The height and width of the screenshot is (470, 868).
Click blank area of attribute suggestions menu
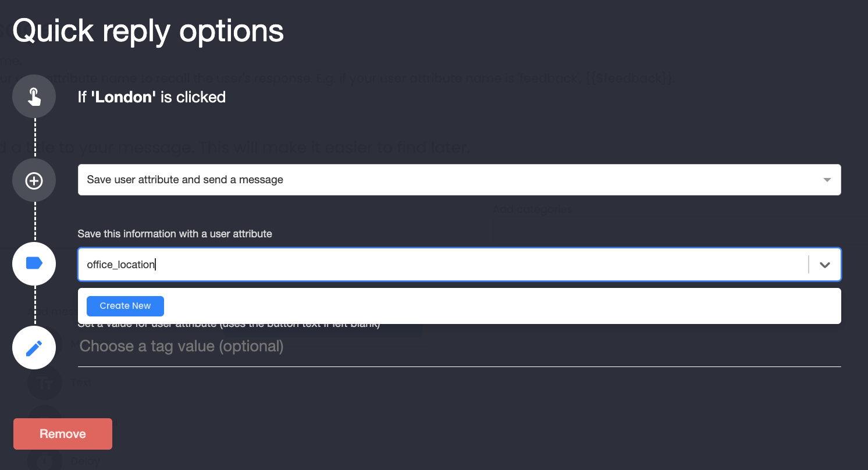point(500,306)
